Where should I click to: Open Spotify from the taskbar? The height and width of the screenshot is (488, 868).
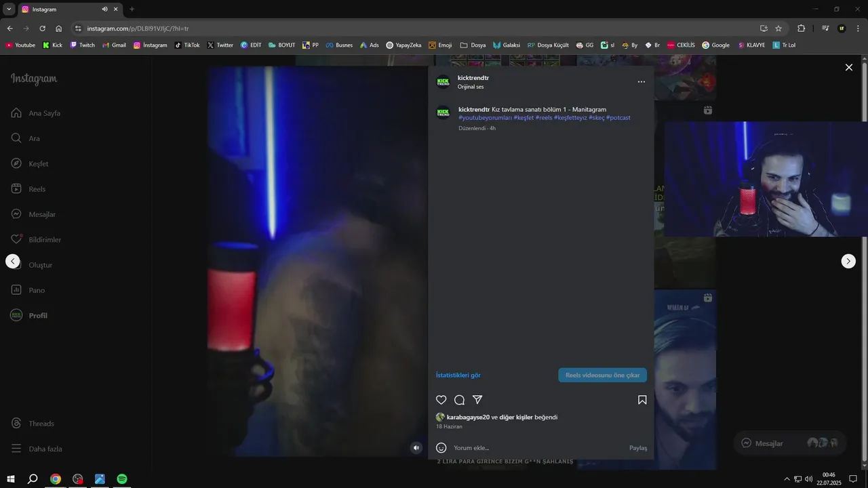pos(122,479)
